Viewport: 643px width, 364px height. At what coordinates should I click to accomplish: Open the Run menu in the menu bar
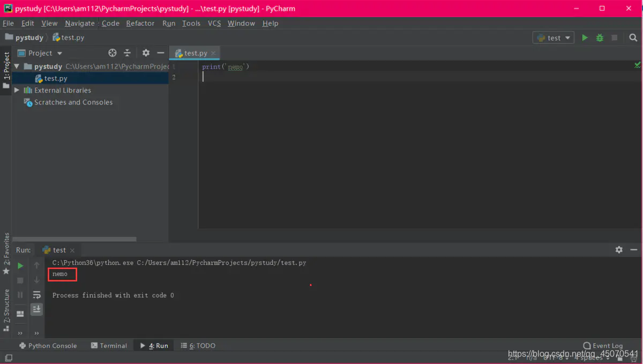point(168,23)
